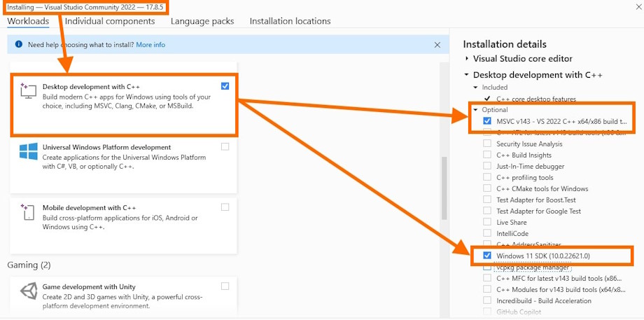Viewport: 644px width, 320px height.
Task: Dismiss the help banner with X icon
Action: click(x=437, y=45)
